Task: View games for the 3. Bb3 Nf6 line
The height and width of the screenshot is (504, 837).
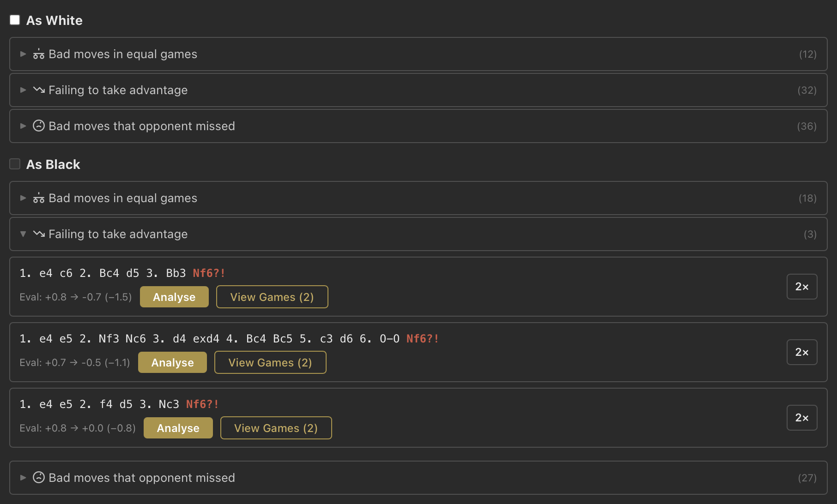Action: click(x=272, y=297)
